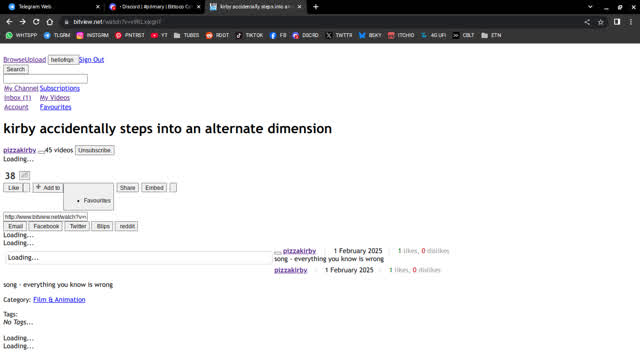Open the RDDT Reddit bookmark
640x360 pixels.
click(x=217, y=36)
